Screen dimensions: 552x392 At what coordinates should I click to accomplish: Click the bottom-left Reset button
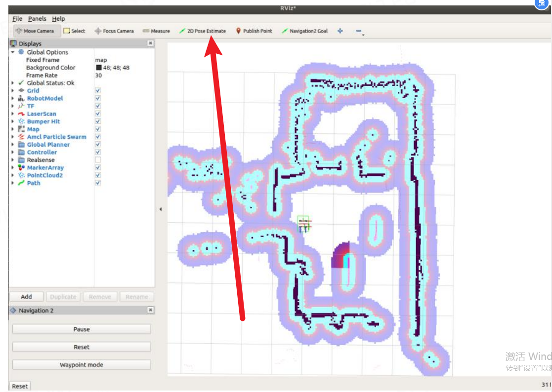(x=20, y=386)
